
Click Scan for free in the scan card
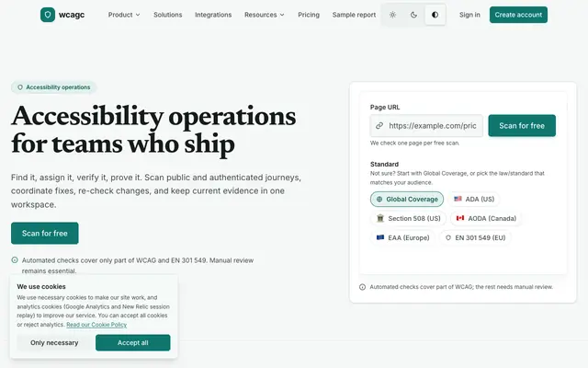pyautogui.click(x=522, y=126)
